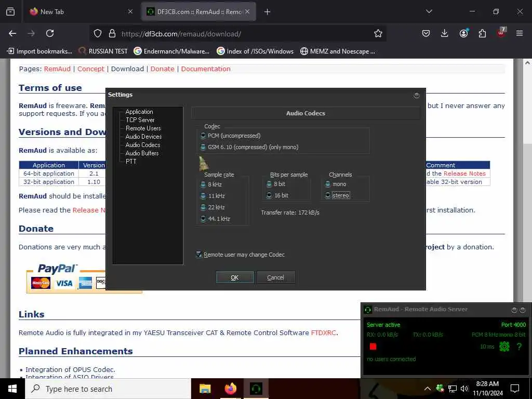Open the Index of /ISOs/Windows bookmark
This screenshot has height=399, width=532.
[x=255, y=51]
